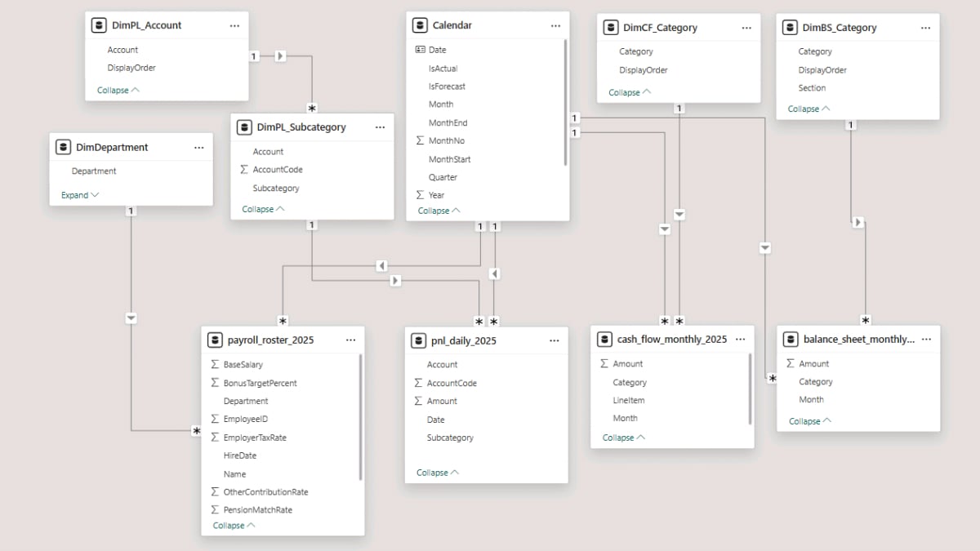Select the sigma icon next to BaseSalary
Screen dimensions: 980x551
click(x=213, y=364)
